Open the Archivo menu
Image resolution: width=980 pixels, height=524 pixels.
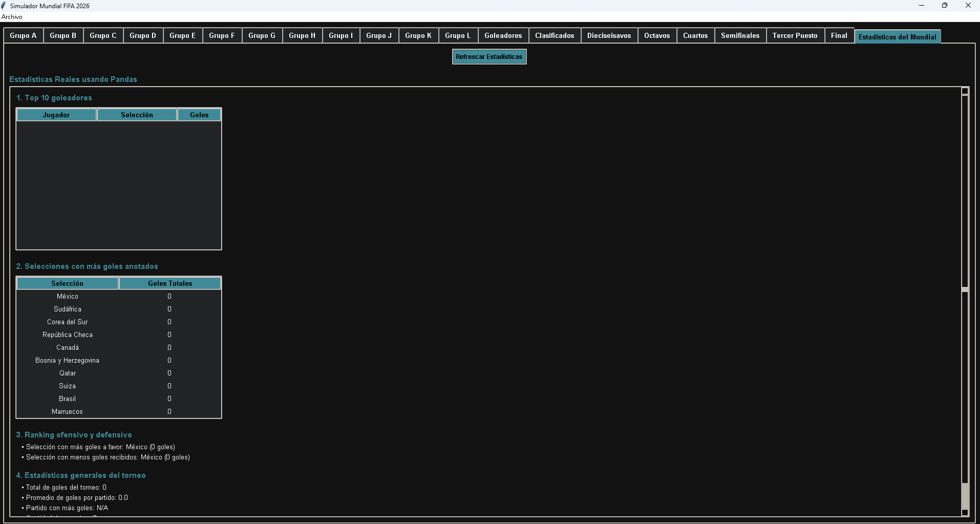[12, 17]
